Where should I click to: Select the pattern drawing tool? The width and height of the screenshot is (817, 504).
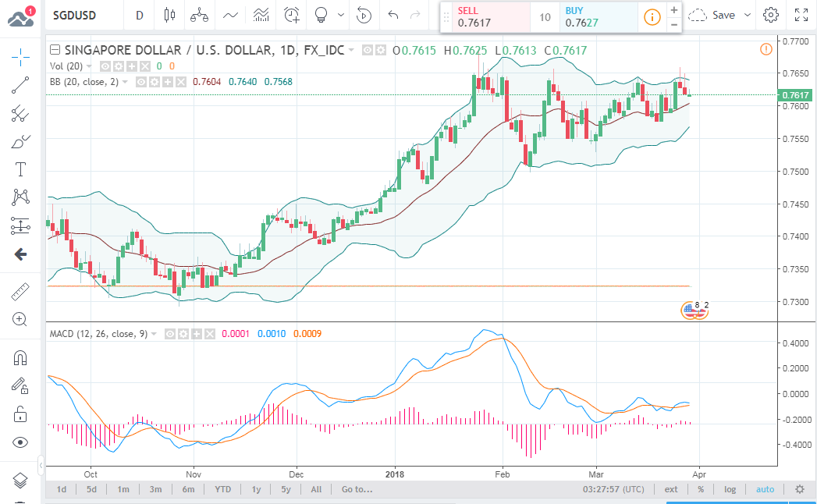point(20,197)
